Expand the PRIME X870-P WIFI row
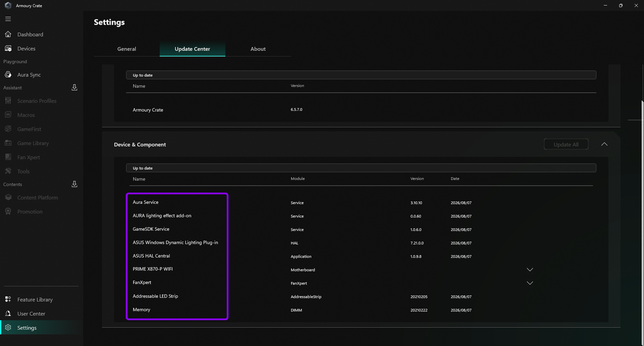The width and height of the screenshot is (644, 346). 530,270
